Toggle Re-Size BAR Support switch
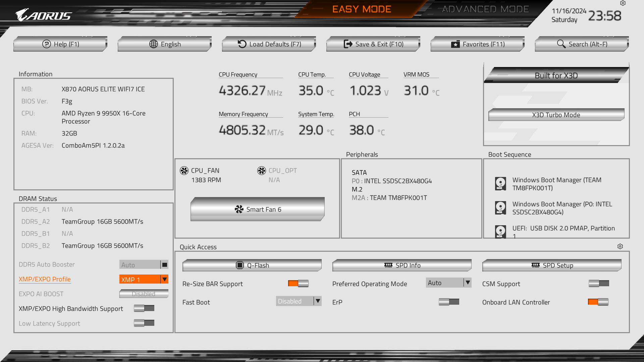 298,284
